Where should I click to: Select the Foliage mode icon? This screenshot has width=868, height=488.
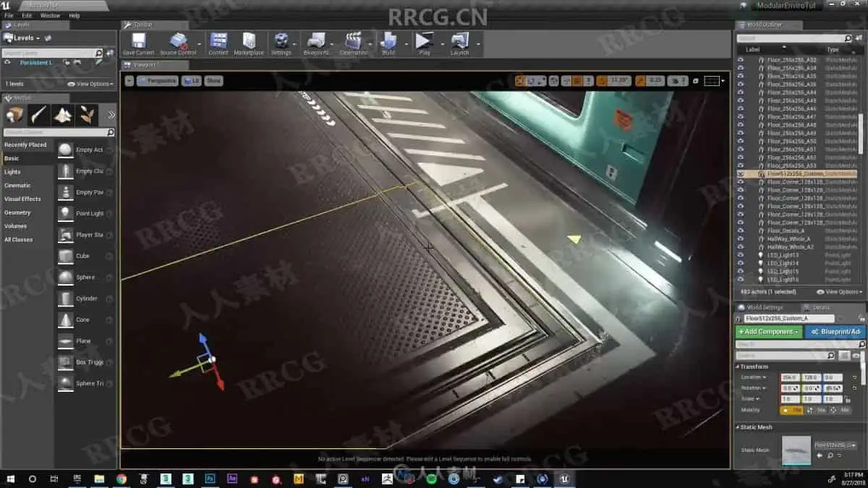click(87, 114)
